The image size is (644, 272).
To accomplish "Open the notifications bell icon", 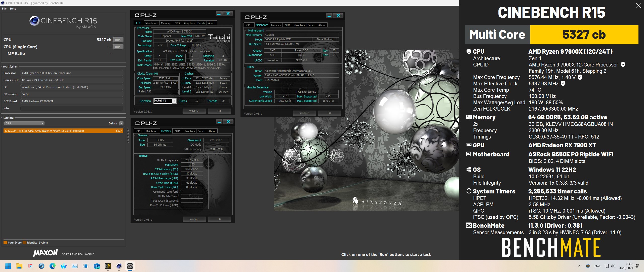I will point(637,266).
